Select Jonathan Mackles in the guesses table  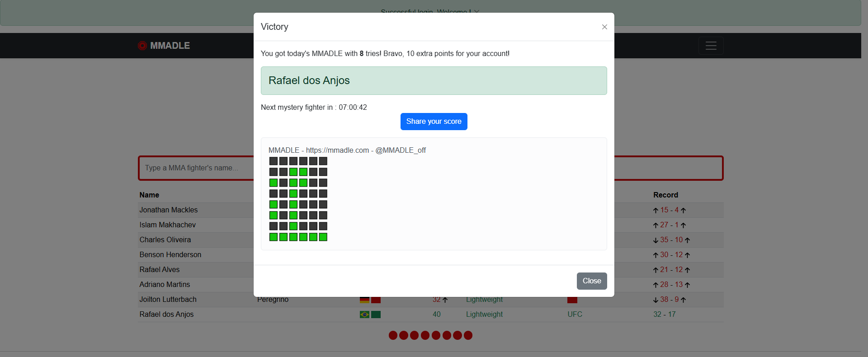[x=168, y=210]
